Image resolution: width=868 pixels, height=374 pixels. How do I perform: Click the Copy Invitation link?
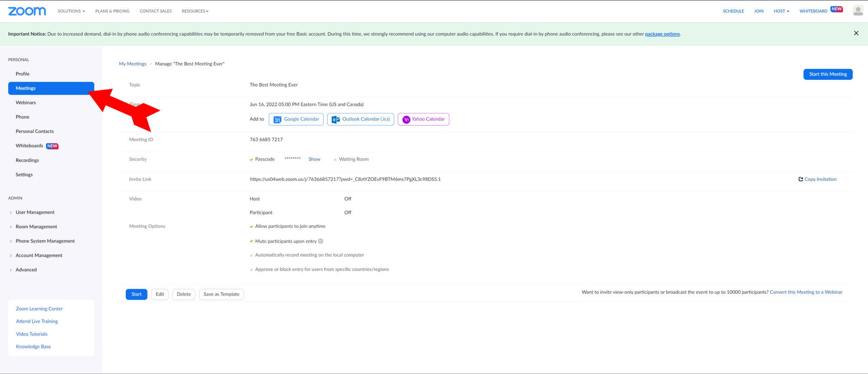pos(821,179)
